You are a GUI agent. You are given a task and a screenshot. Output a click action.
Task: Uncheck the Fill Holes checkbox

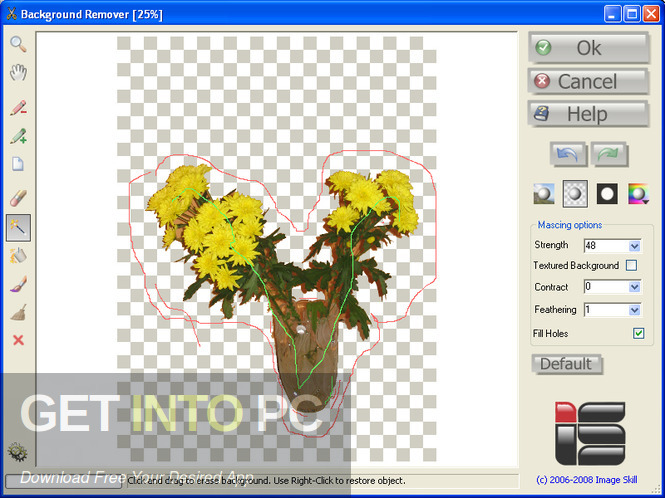coord(638,333)
